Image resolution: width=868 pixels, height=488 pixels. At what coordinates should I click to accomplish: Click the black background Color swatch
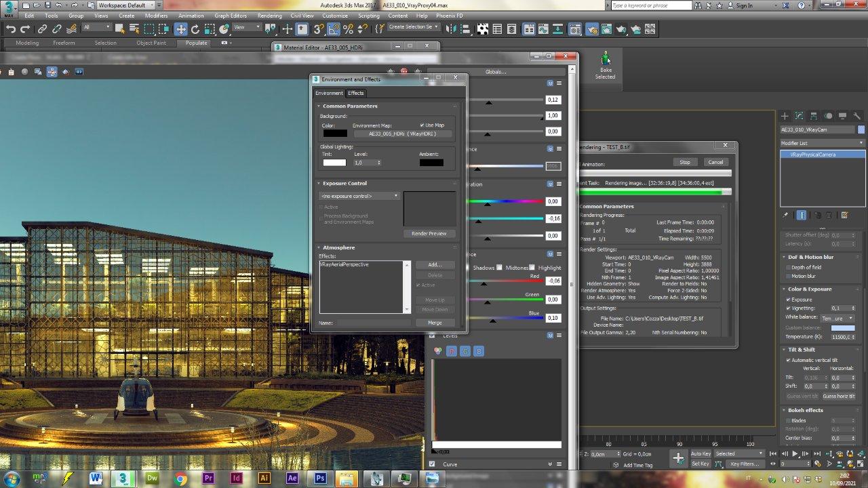coord(334,133)
